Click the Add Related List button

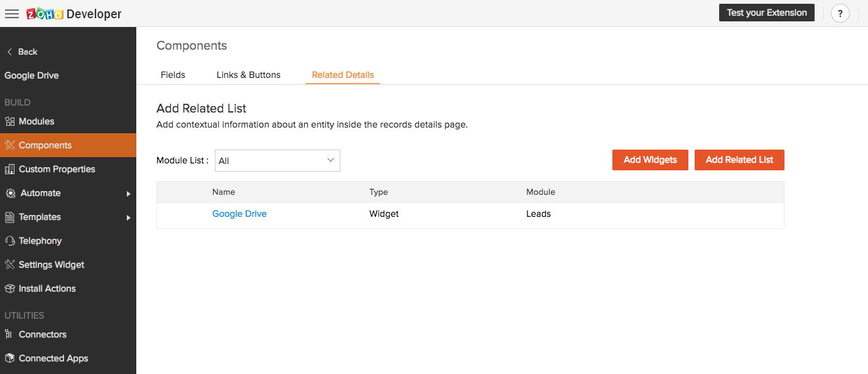coord(739,160)
